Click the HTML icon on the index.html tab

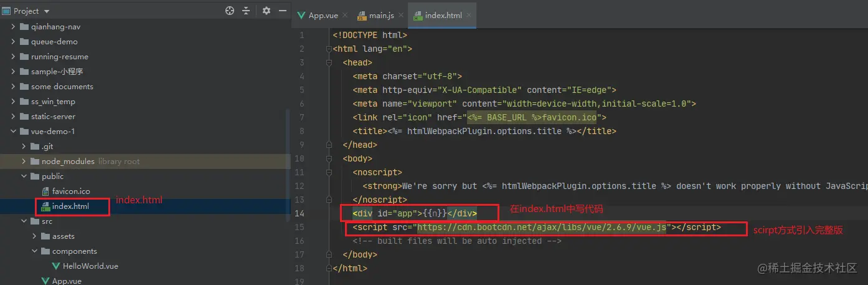418,15
